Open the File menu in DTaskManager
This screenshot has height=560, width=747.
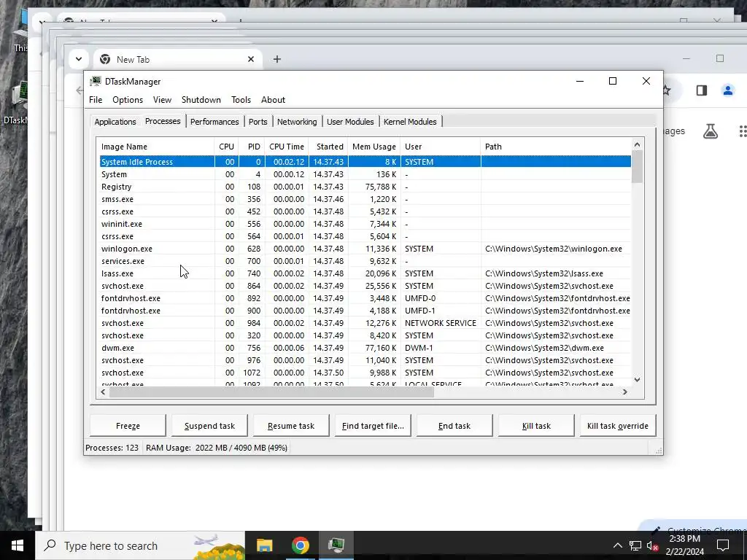coord(96,99)
